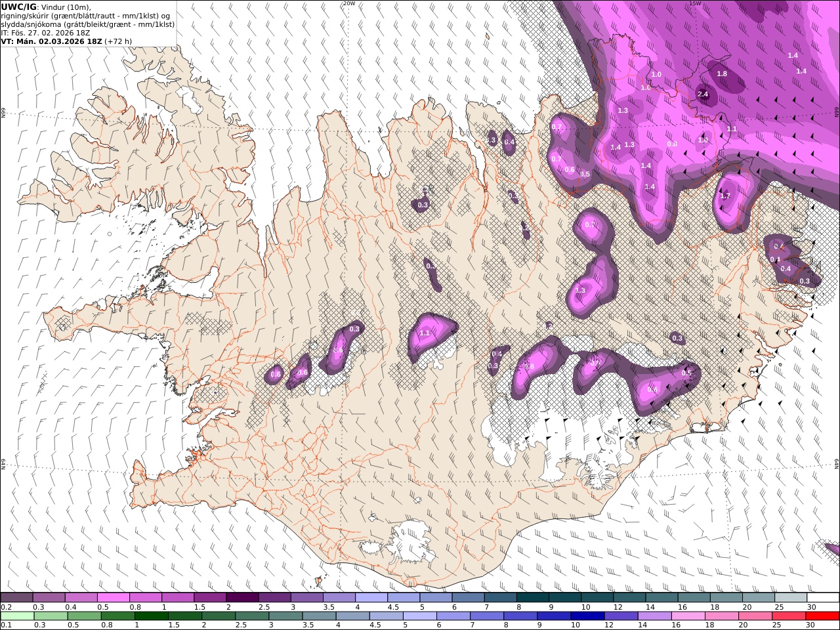The width and height of the screenshot is (840, 630).
Task: Click the bright pink 0.5 to 0.8 snow swatch
Action: click(x=113, y=597)
